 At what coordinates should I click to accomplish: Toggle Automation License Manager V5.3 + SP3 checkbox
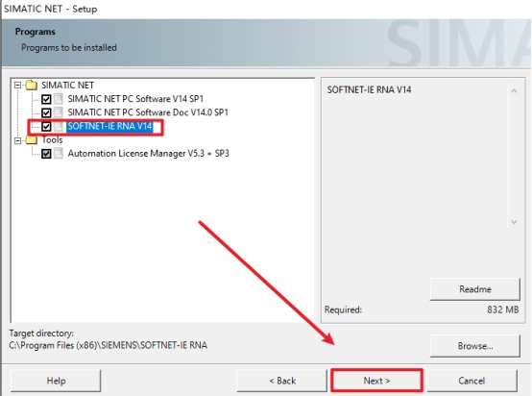(46, 154)
